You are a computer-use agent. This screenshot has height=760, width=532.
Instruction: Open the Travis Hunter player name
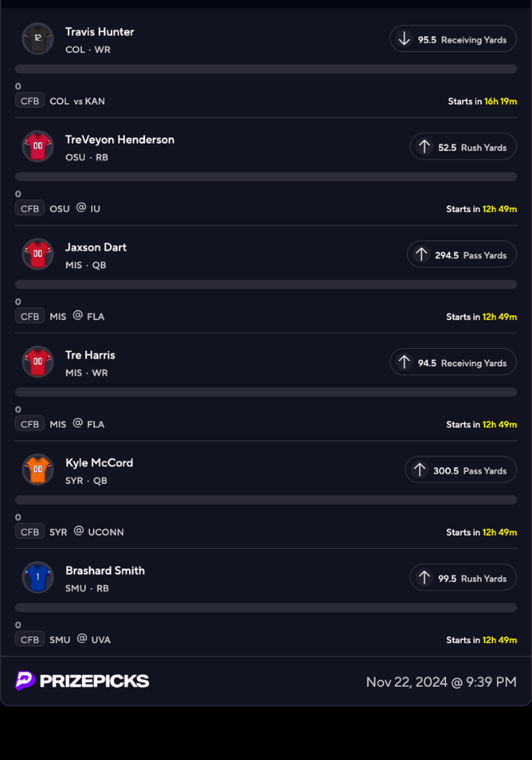pos(100,32)
